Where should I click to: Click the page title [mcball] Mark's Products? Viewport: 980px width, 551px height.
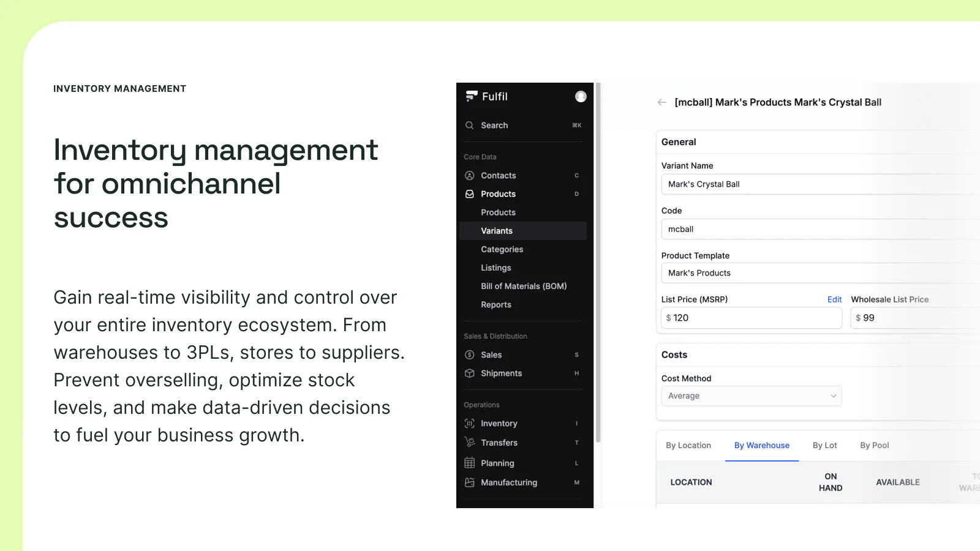(778, 102)
